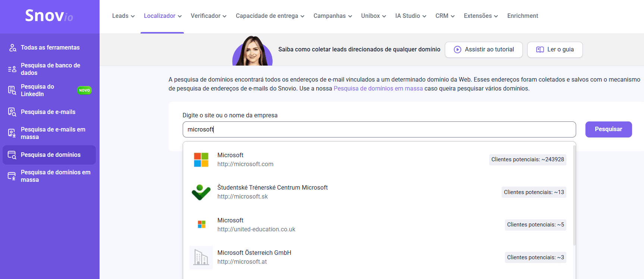This screenshot has width=644, height=279.
Task: Click the Clientes potenciais ~3 badge
Action: point(535,257)
